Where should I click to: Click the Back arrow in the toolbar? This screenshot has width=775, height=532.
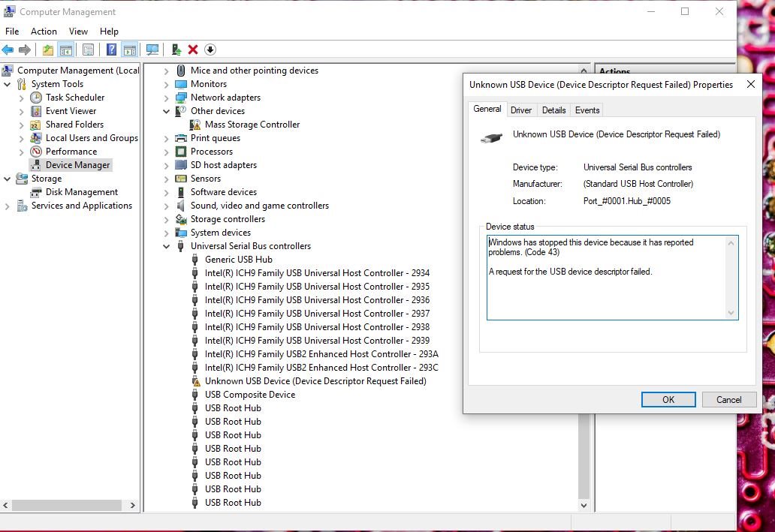(x=8, y=50)
